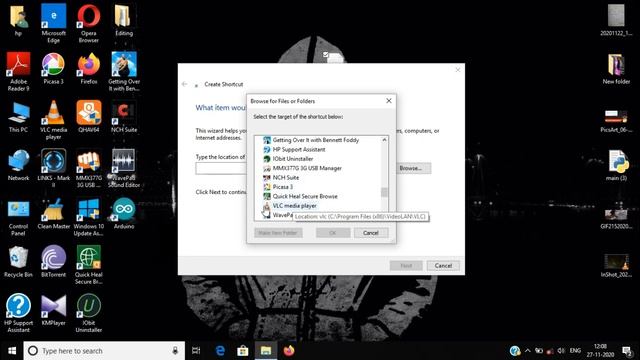Select the Recycle Bin desktop icon
Image resolution: width=640 pixels, height=360 pixels.
(x=18, y=262)
